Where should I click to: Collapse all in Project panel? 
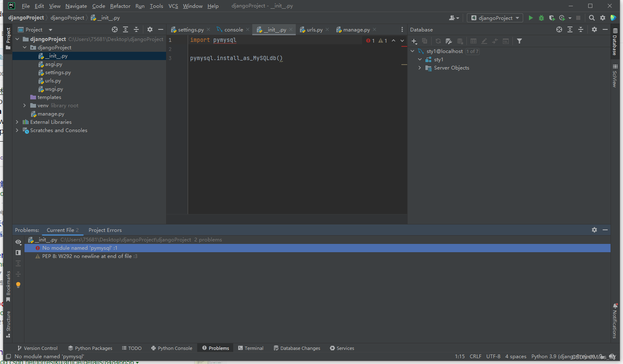click(x=136, y=29)
